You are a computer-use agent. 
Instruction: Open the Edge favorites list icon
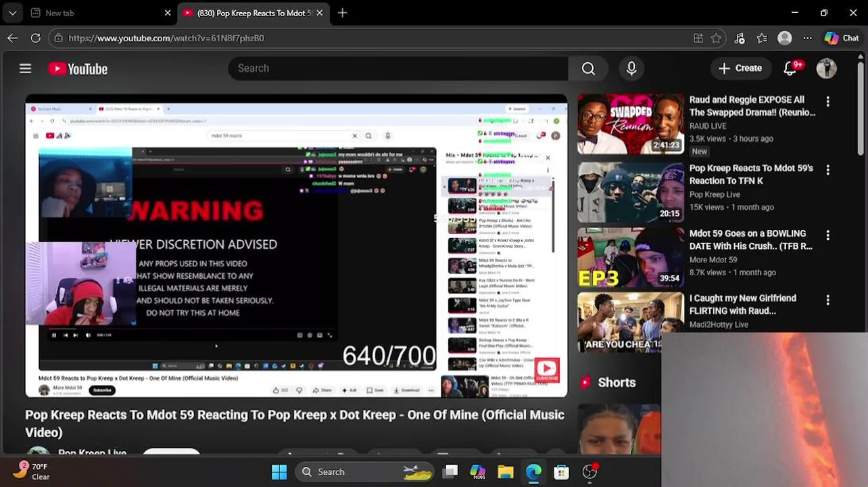coord(762,38)
